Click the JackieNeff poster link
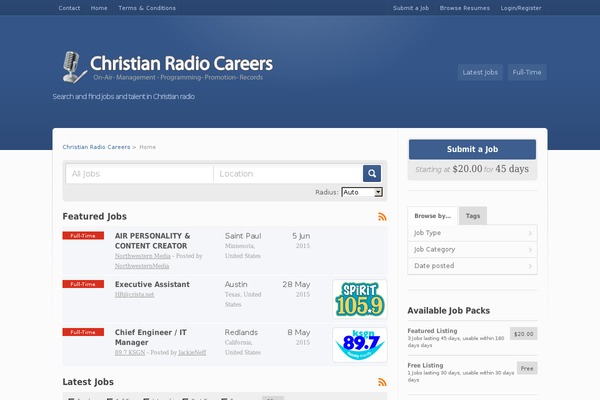The image size is (600, 400). (x=192, y=353)
